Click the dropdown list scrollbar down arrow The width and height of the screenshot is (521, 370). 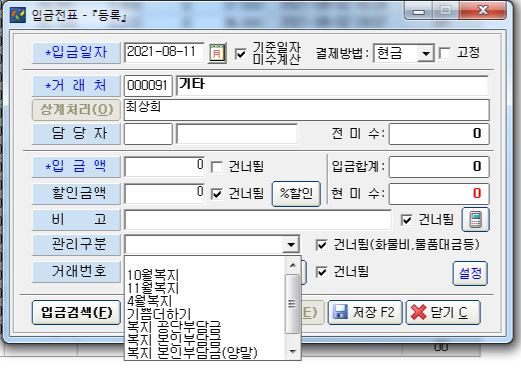click(293, 351)
